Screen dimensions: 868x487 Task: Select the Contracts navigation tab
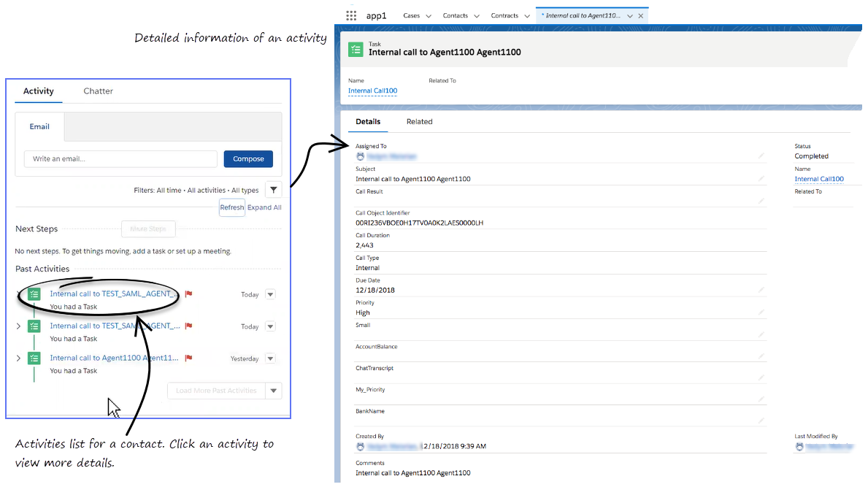click(x=504, y=15)
